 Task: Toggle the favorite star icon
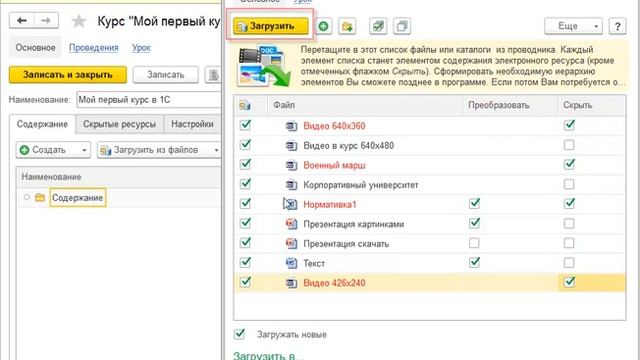coord(79,21)
